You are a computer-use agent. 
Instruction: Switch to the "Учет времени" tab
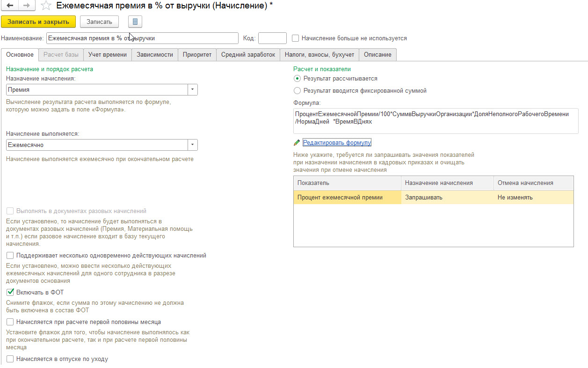coord(108,55)
